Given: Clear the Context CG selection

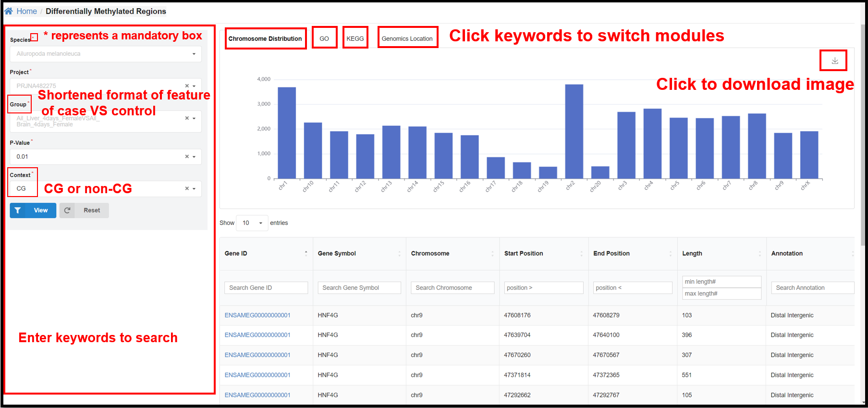Looking at the screenshot, I should (x=187, y=189).
